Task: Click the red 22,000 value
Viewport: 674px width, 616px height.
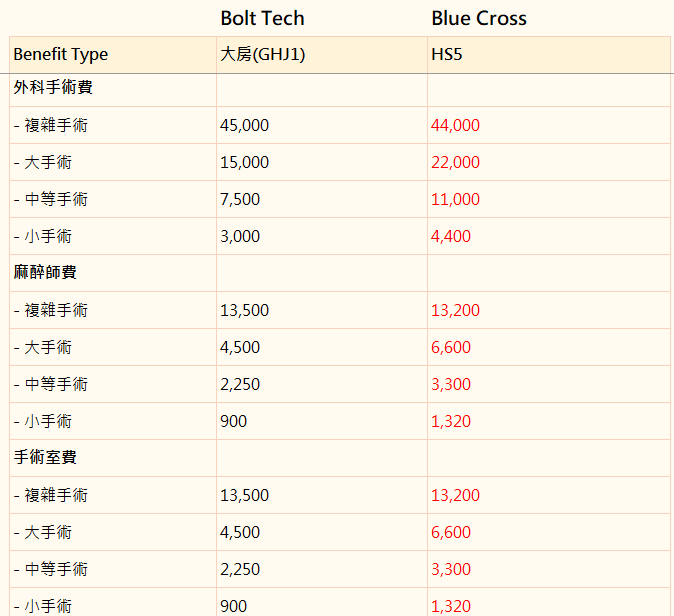Action: pos(455,162)
